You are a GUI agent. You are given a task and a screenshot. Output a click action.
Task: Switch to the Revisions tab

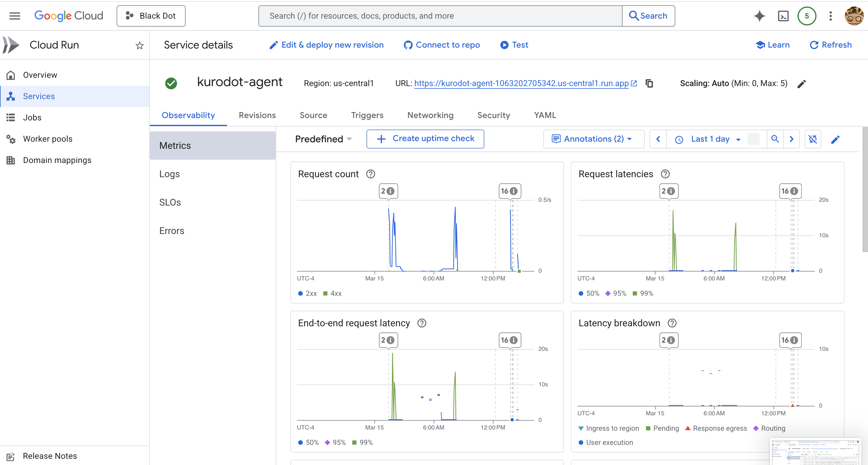257,115
